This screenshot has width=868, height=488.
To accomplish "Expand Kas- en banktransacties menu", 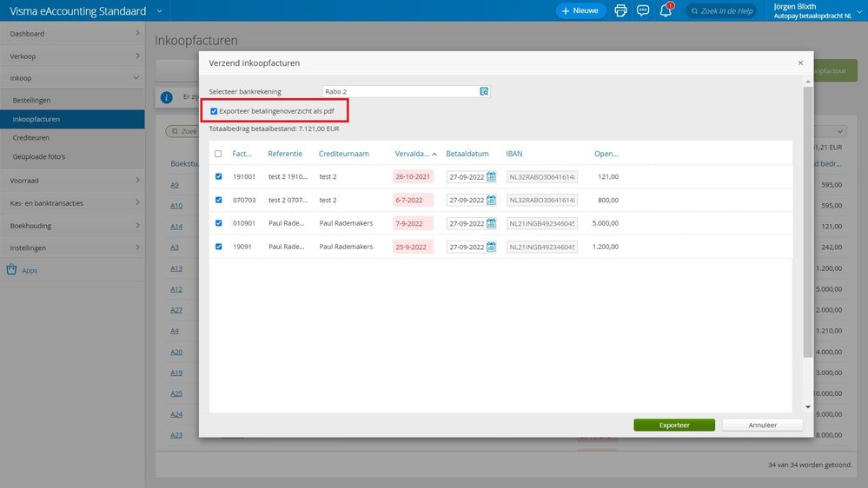I will pyautogui.click(x=72, y=203).
